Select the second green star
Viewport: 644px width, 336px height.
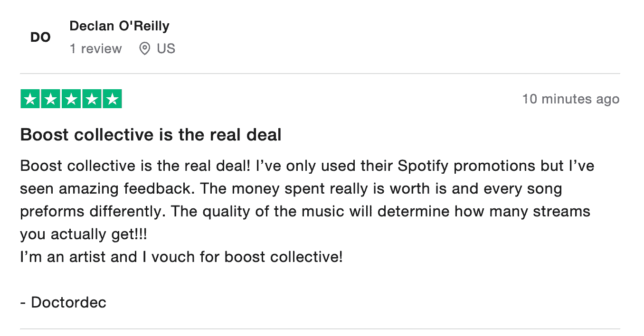[x=51, y=99]
